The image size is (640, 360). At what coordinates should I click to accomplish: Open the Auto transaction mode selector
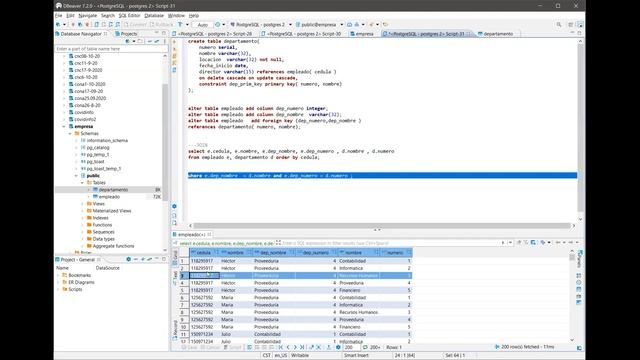(x=202, y=25)
